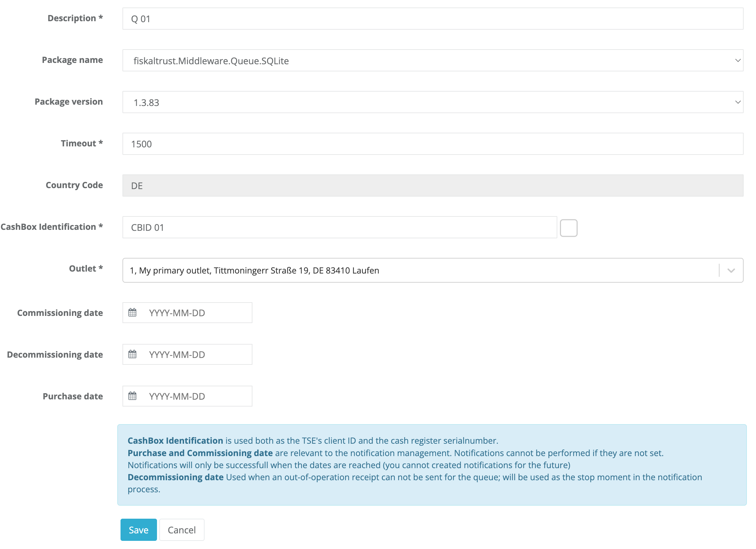Tick the checkbox beside CashBox Identification field

click(569, 228)
